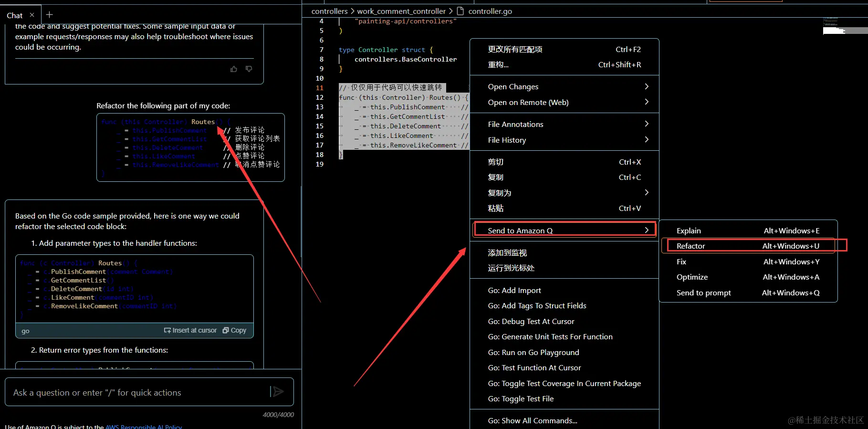Image resolution: width=868 pixels, height=429 pixels.
Task: Choose 剪切 in the context menu
Action: click(565, 162)
